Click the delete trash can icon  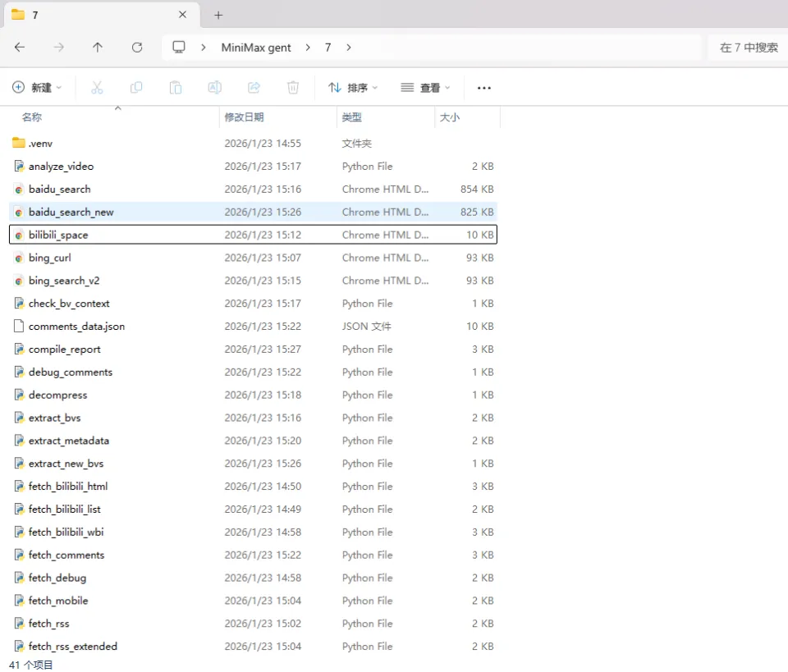[x=293, y=88]
